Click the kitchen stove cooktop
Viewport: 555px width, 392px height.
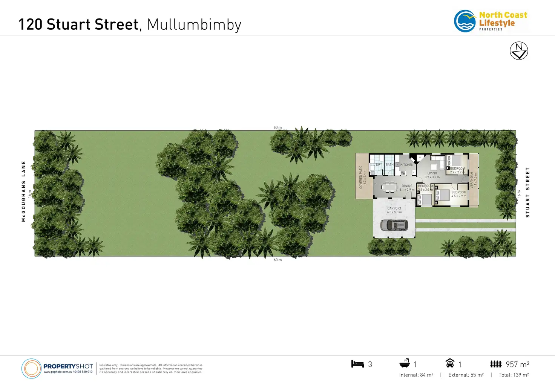click(x=403, y=173)
